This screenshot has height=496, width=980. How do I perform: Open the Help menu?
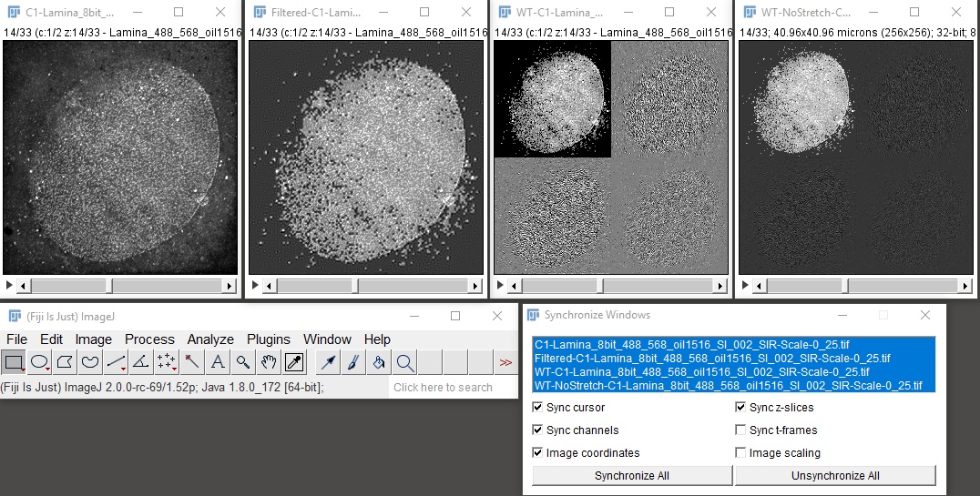(377, 339)
